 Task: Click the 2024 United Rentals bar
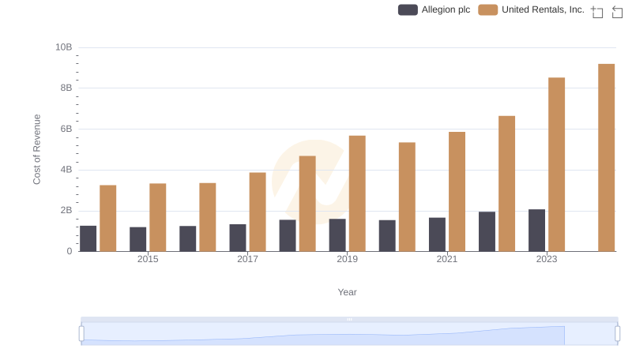click(606, 158)
